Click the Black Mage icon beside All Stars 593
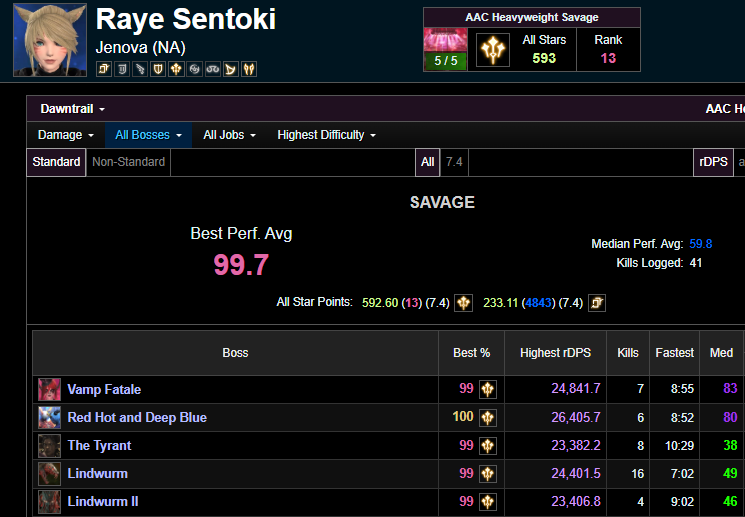745x517 pixels. tap(493, 49)
